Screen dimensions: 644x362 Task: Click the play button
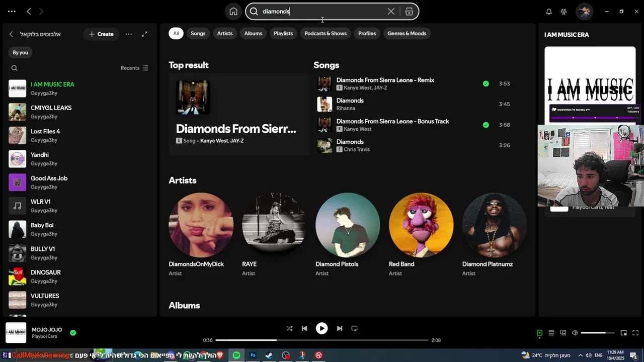click(x=321, y=328)
